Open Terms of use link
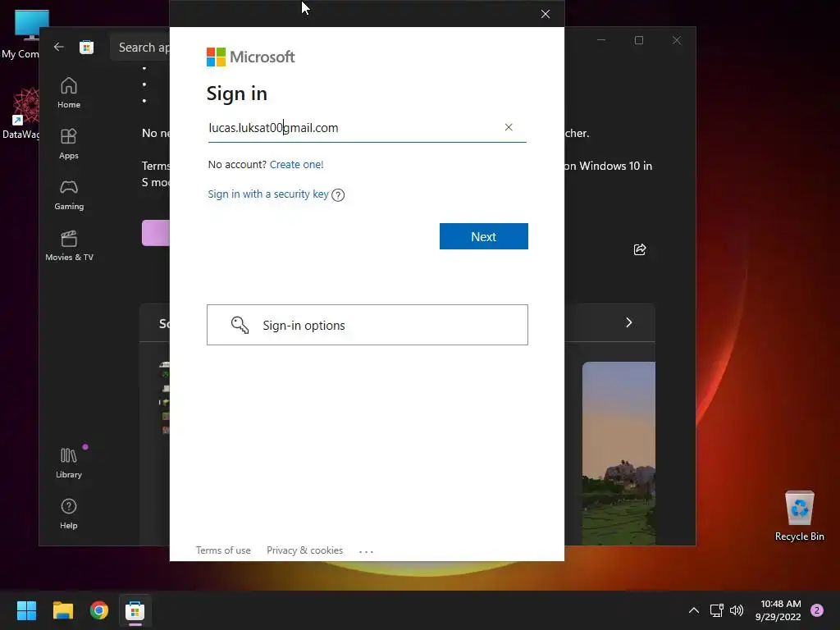The width and height of the screenshot is (840, 630). pos(223,550)
